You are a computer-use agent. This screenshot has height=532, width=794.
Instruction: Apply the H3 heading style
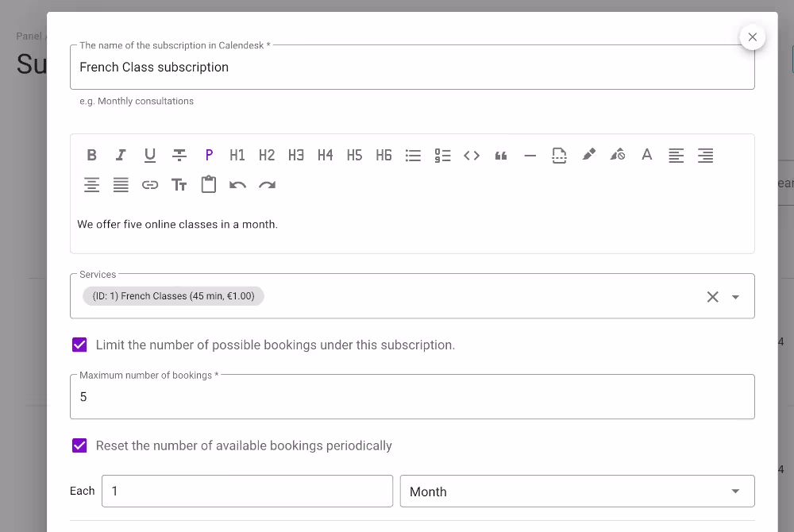click(x=296, y=155)
